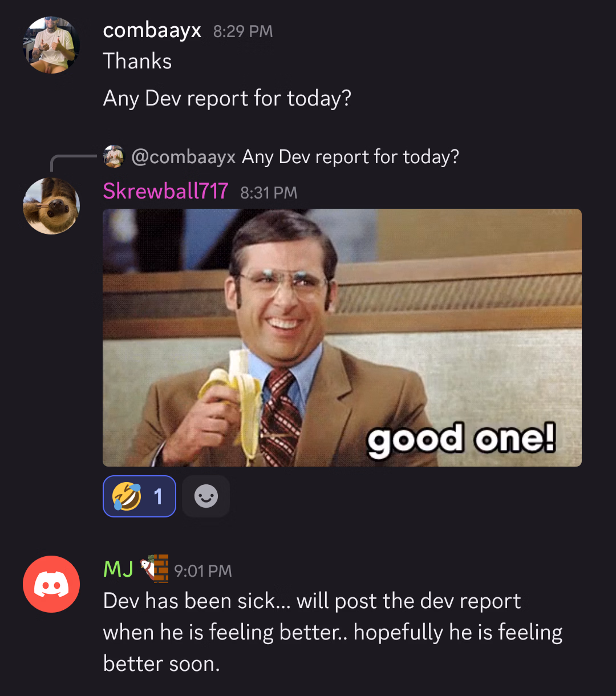Select the "Thanks" message text
The image size is (616, 696).
[137, 61]
